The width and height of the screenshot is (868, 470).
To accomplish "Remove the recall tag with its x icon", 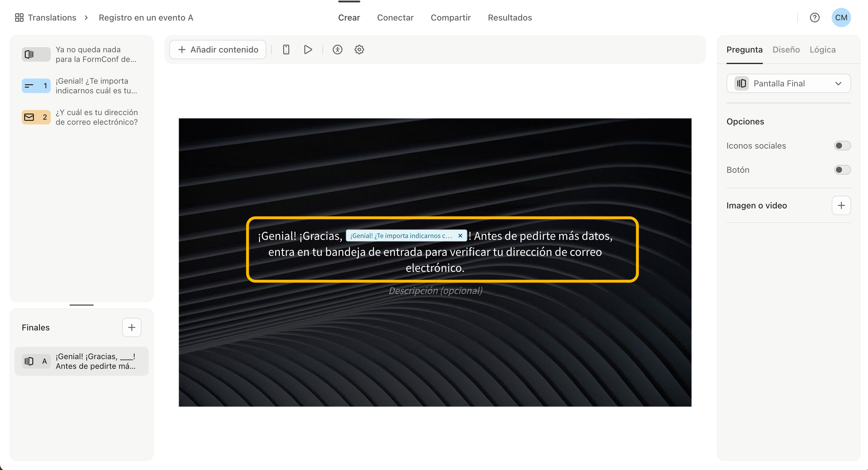I will click(460, 236).
